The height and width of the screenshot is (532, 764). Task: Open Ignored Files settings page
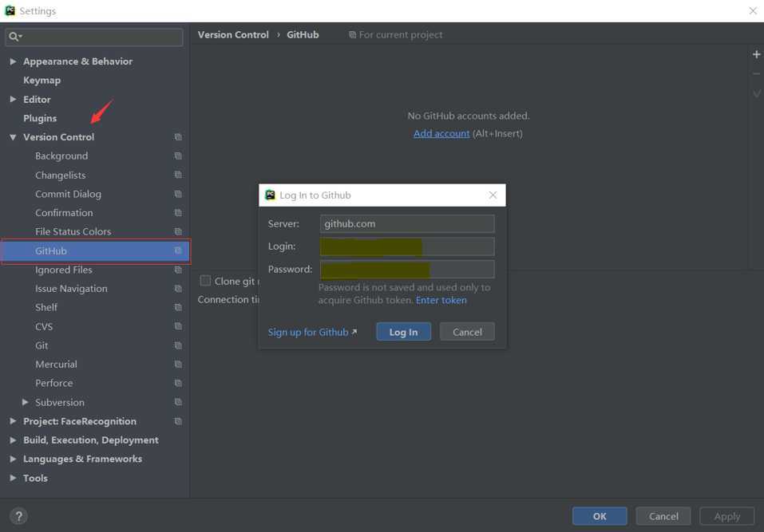coord(63,270)
